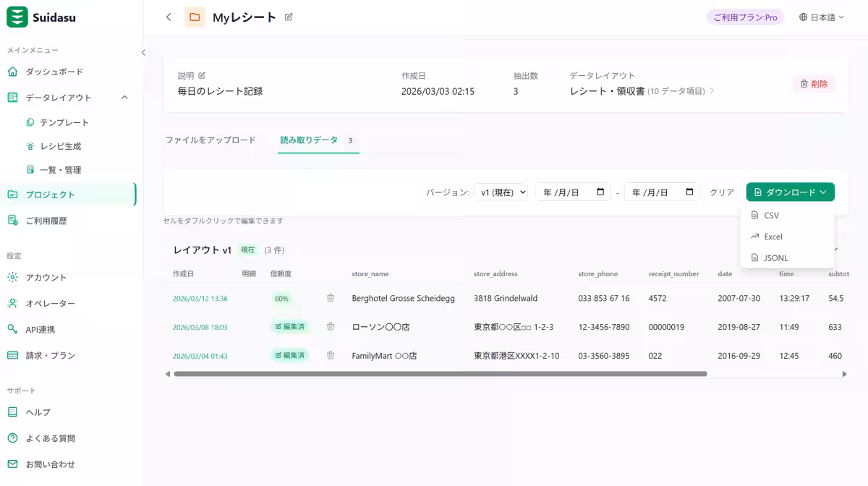Click the trash icon on the FamilyMart row
The image size is (868, 486).
pyautogui.click(x=331, y=355)
